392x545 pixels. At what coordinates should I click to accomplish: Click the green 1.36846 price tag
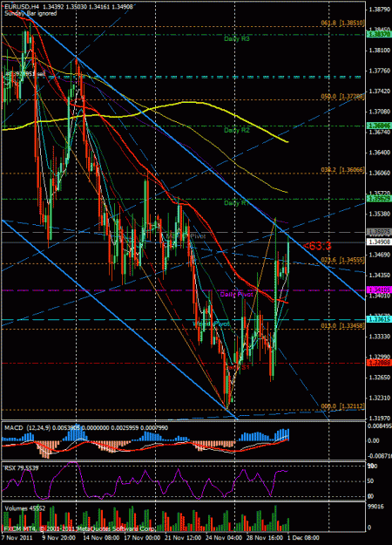tap(380, 126)
